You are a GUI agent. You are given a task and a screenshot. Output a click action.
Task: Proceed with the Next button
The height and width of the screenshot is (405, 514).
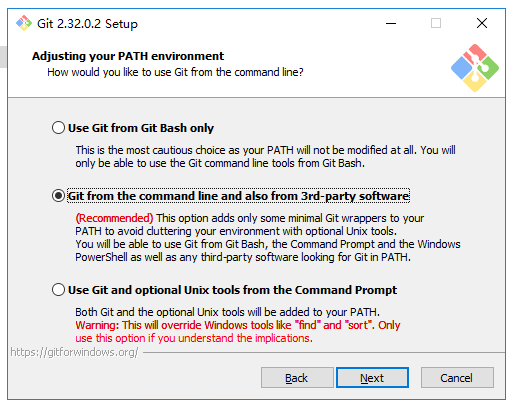coord(372,378)
